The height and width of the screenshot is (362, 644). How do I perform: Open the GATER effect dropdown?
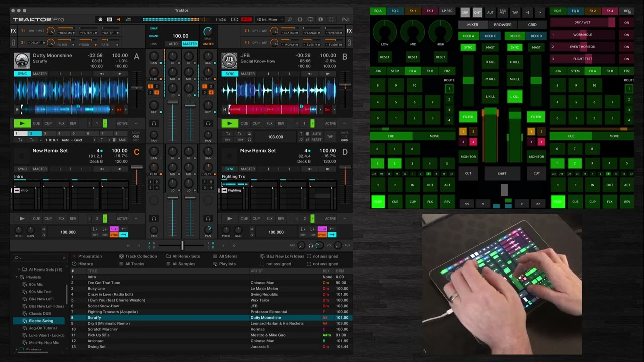[109, 33]
